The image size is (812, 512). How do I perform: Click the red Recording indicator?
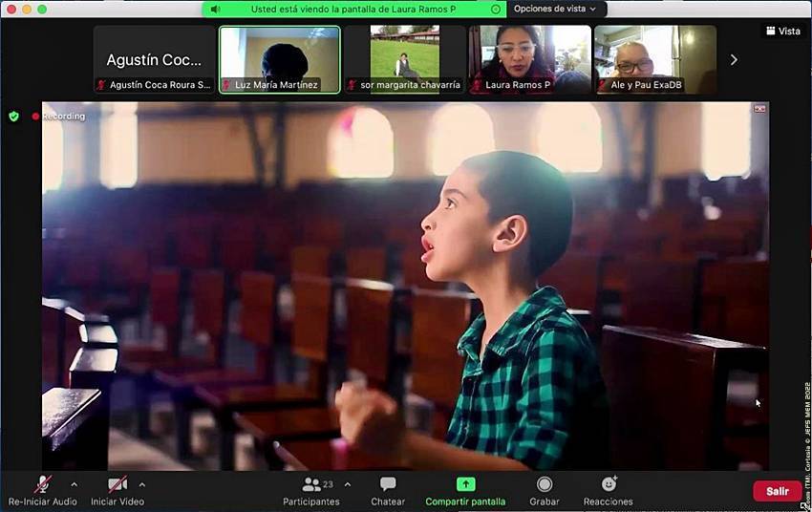pos(58,117)
